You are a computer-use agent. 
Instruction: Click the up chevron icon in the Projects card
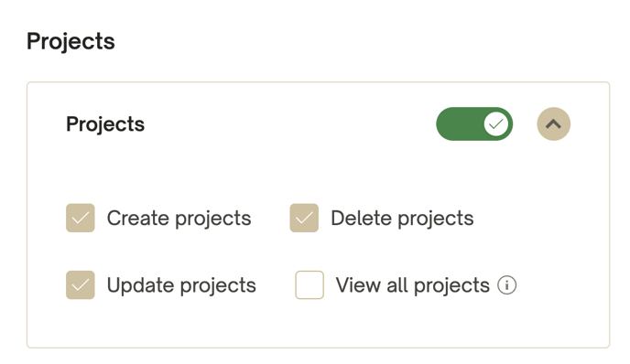click(553, 124)
